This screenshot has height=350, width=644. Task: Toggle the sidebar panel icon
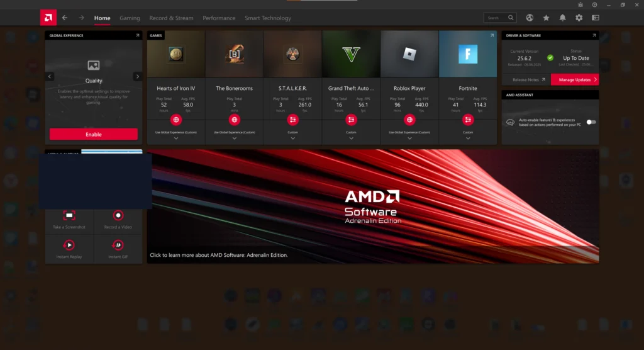coord(596,18)
